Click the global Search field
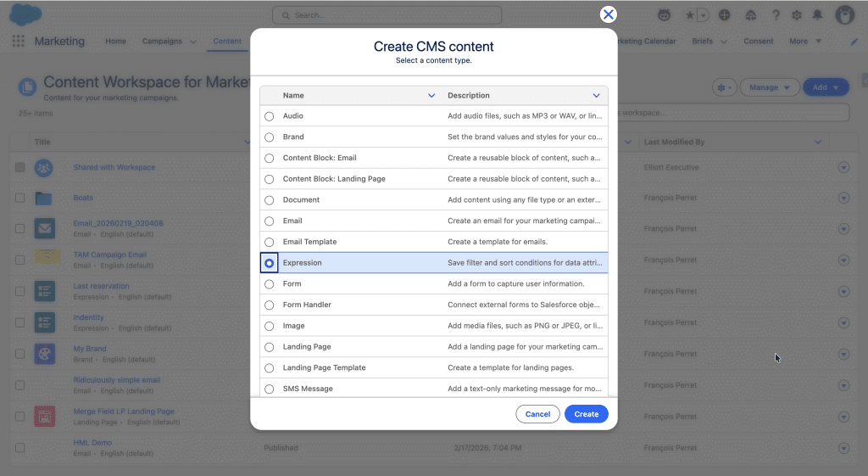Image resolution: width=868 pixels, height=476 pixels. 387,15
